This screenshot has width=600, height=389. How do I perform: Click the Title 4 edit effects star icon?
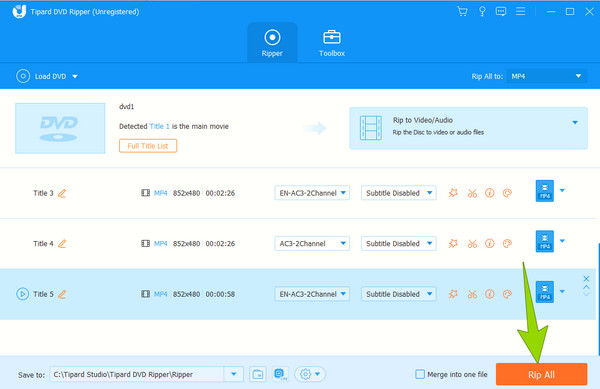[x=453, y=244]
